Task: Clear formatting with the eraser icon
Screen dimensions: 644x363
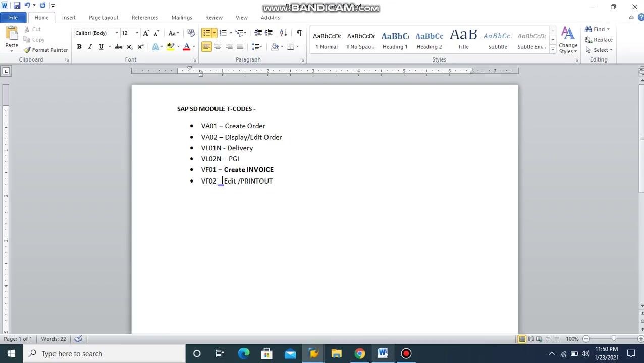Action: [191, 33]
